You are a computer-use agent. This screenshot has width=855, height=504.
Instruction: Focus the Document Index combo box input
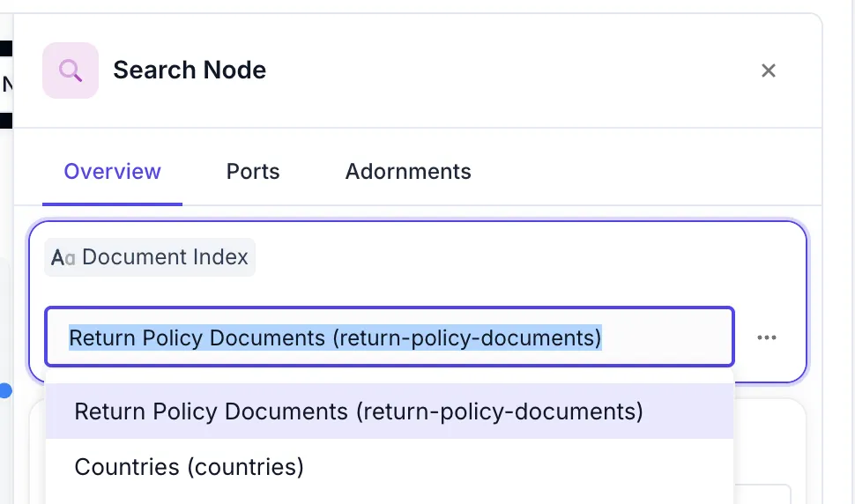tap(390, 337)
